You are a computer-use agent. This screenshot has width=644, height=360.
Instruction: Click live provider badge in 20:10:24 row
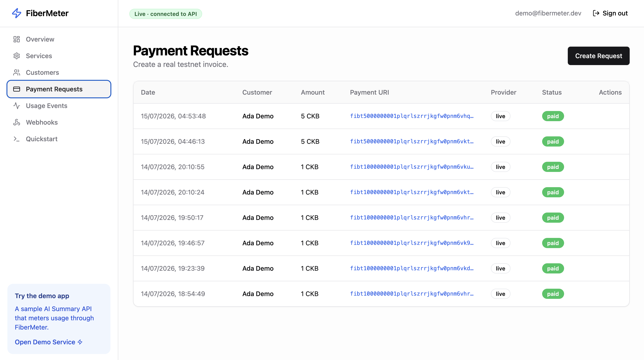click(x=501, y=192)
